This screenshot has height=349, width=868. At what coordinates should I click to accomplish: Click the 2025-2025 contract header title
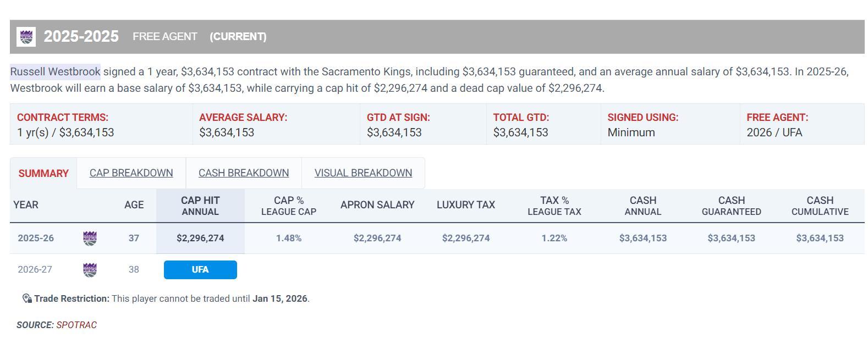pyautogui.click(x=81, y=36)
